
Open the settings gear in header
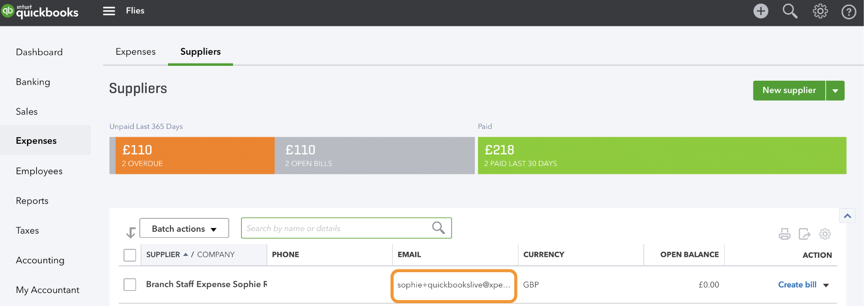[x=820, y=11]
